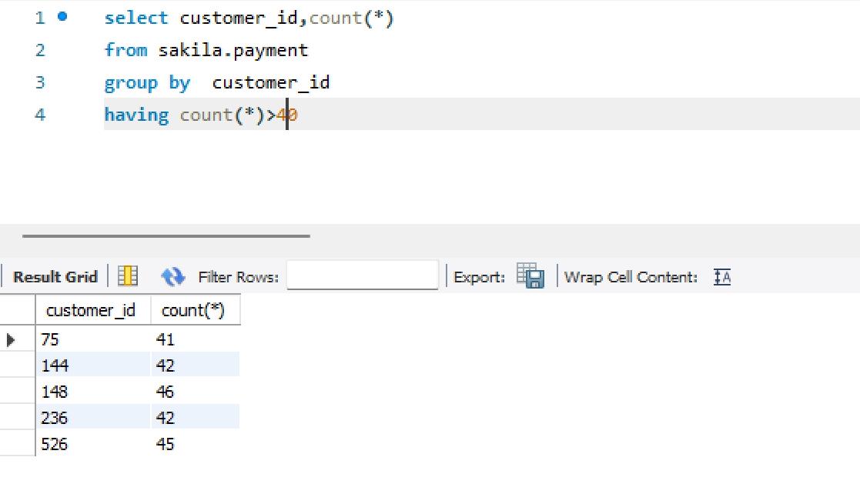Click the customer_id 236 cell
The image size is (860, 504).
(x=92, y=418)
